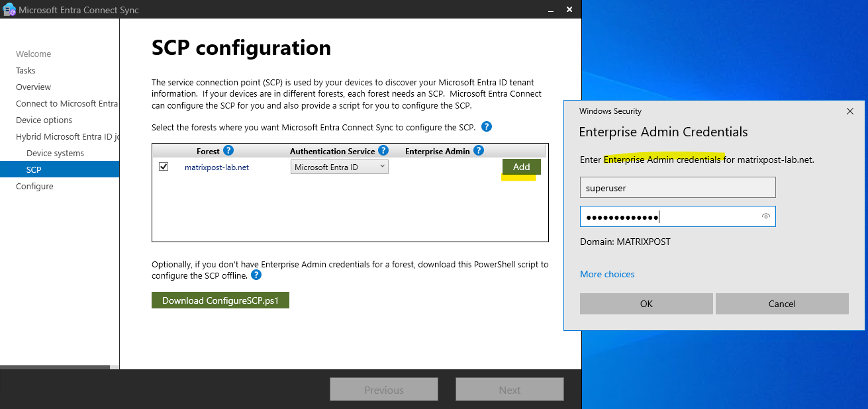Open the Microsoft Entra ID authentication dropdown
The image size is (868, 409).
[340, 167]
